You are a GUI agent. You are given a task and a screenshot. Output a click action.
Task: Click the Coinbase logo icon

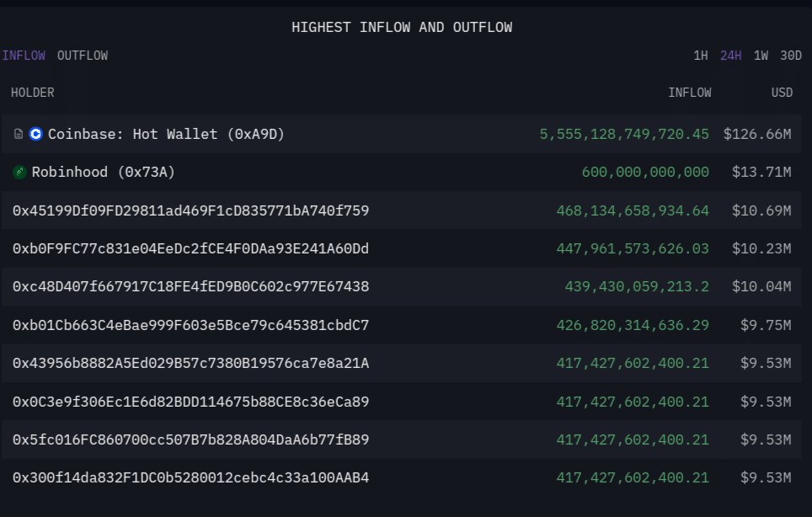click(35, 134)
